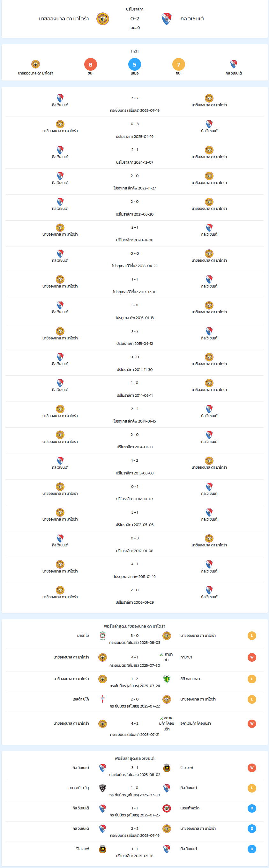Click the L result badge for Marítimo match
Screen dimensions: 269x868
tap(252, 636)
